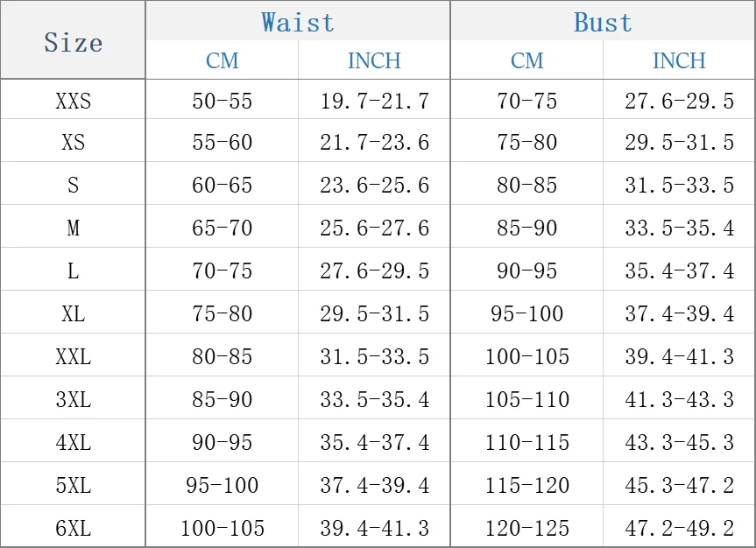Select the 6XL size label
This screenshot has width=756, height=548.
[x=73, y=528]
